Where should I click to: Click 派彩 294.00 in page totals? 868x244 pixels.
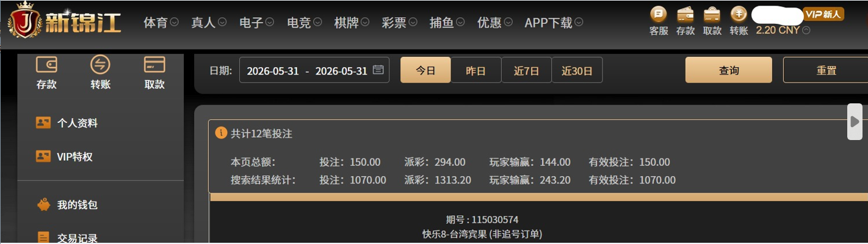pos(435,162)
